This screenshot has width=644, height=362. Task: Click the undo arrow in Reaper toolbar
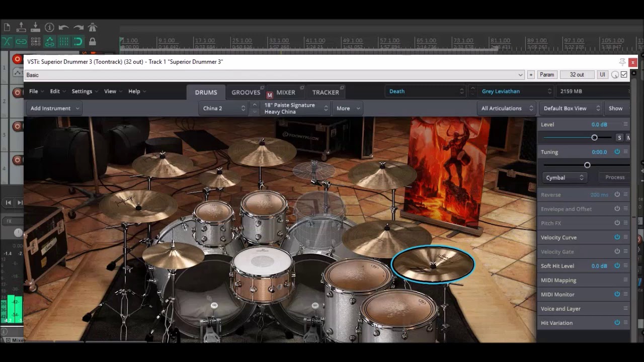(63, 28)
